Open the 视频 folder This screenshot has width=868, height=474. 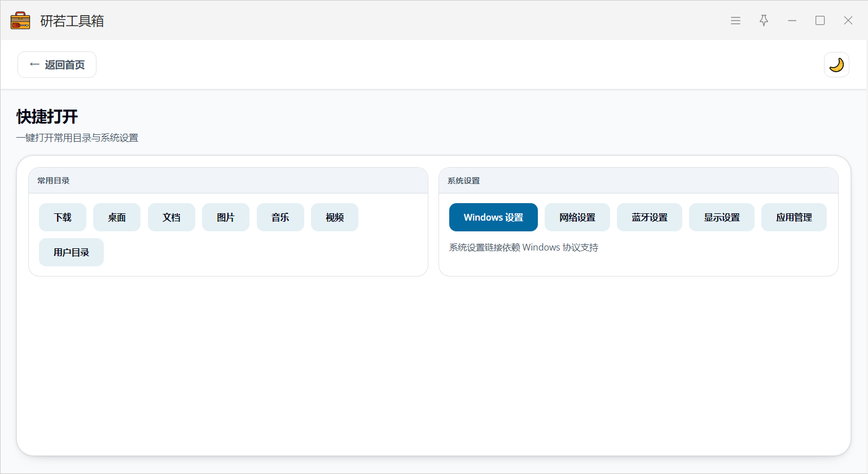[335, 217]
